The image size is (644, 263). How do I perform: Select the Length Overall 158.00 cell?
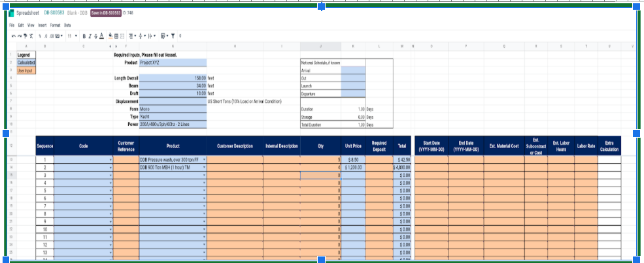tap(173, 78)
